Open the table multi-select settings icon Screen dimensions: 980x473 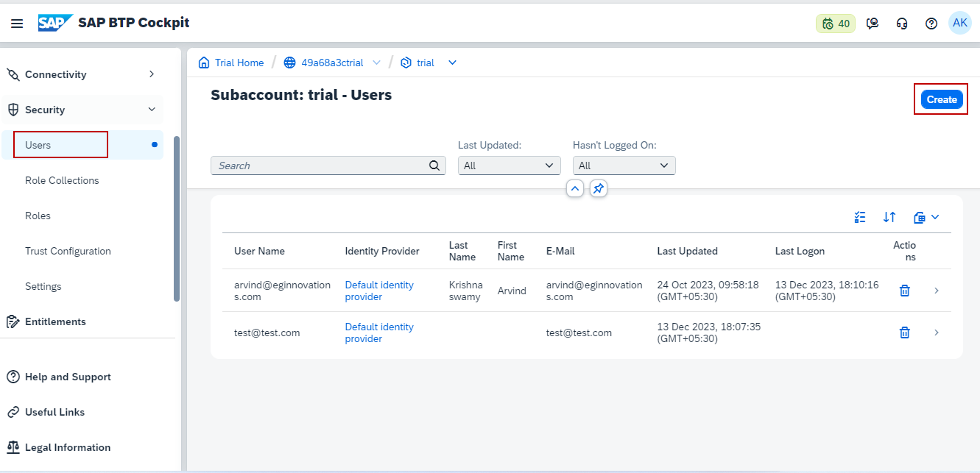coord(860,217)
